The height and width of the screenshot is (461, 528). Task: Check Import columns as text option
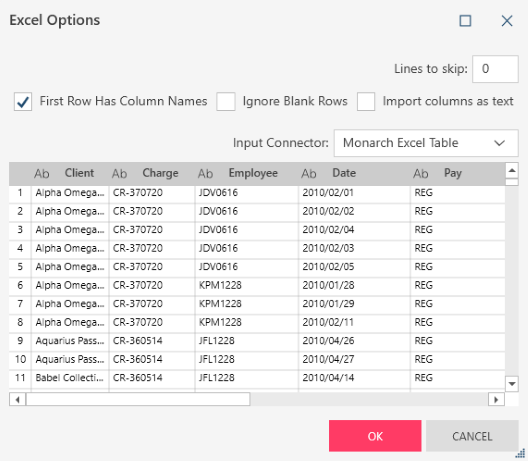pos(366,102)
